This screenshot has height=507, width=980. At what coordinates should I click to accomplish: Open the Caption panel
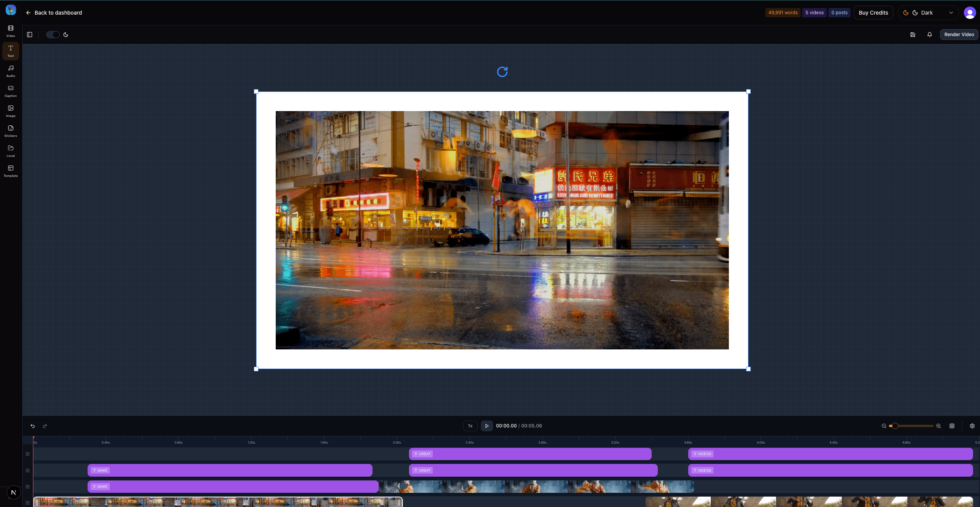point(10,91)
